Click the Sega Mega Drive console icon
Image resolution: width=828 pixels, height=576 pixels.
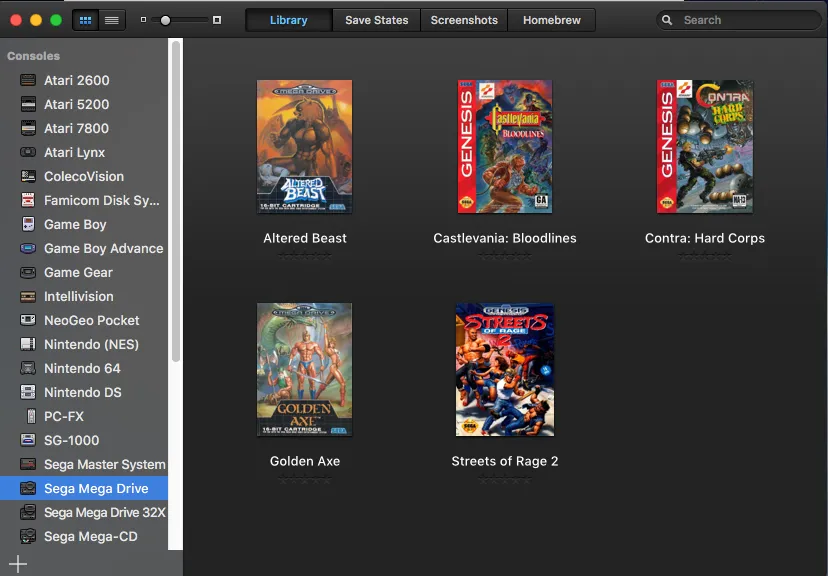point(28,488)
